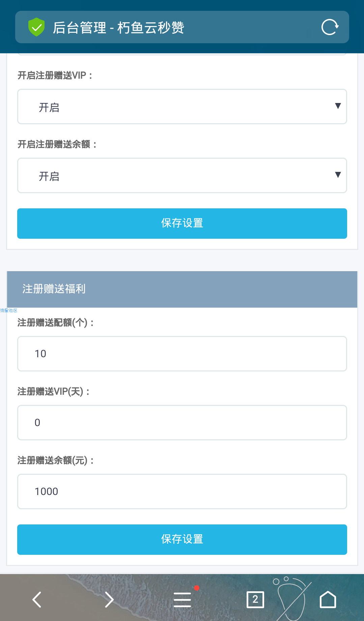Tap the green security shield icon
This screenshot has width=364, height=621.
pos(36,27)
